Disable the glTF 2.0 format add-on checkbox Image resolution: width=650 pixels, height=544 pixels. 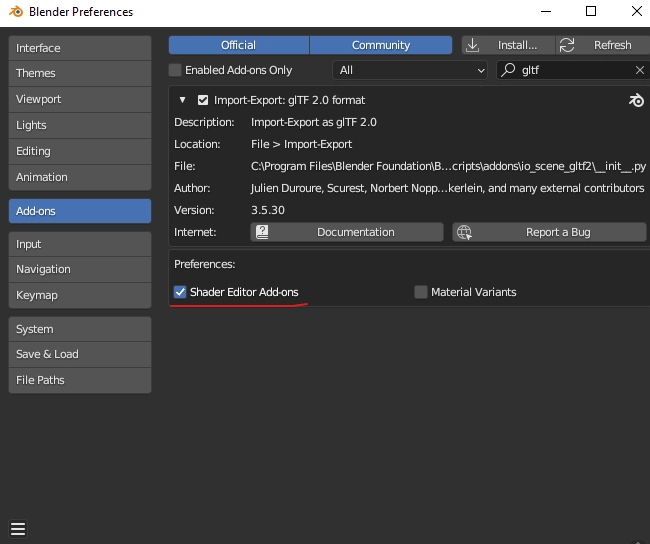203,100
